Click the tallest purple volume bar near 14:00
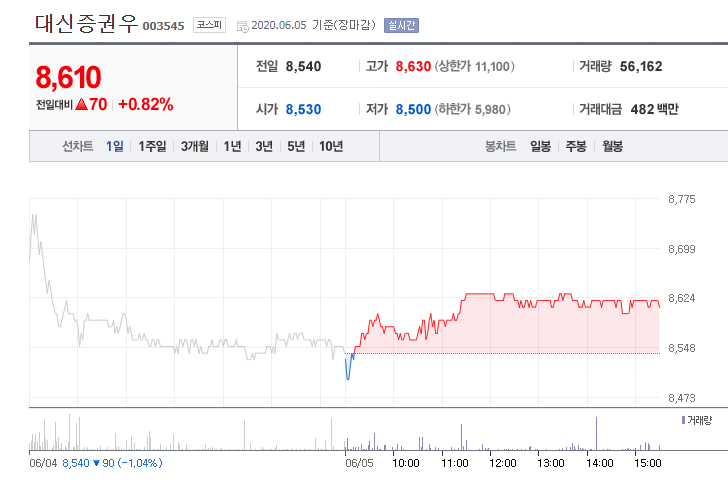 597,434
